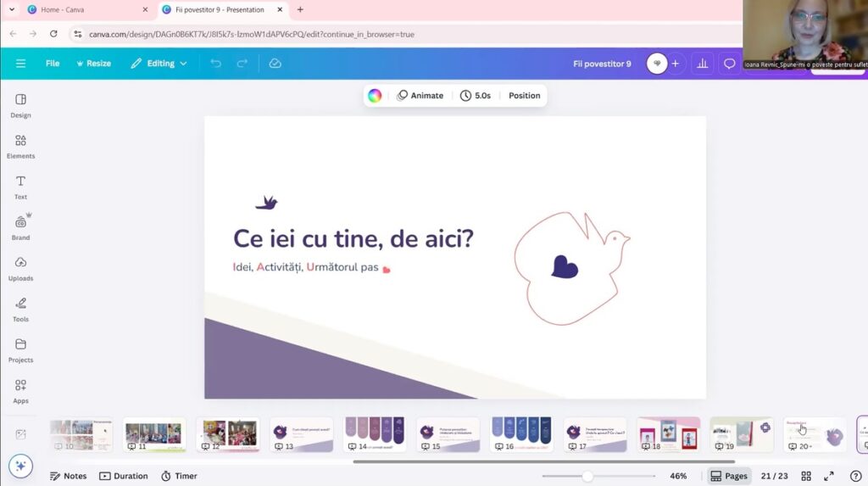Open the Brand panel
This screenshot has width=868, height=486.
click(20, 228)
